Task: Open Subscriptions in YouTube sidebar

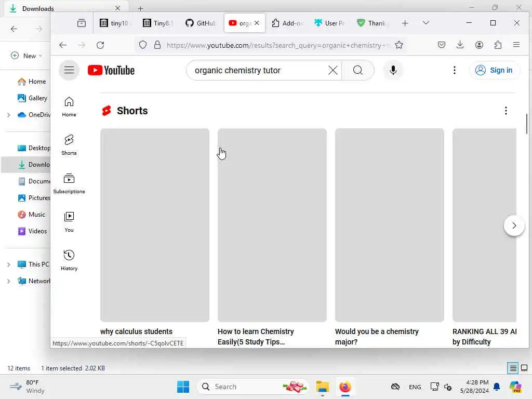Action: coord(69,183)
